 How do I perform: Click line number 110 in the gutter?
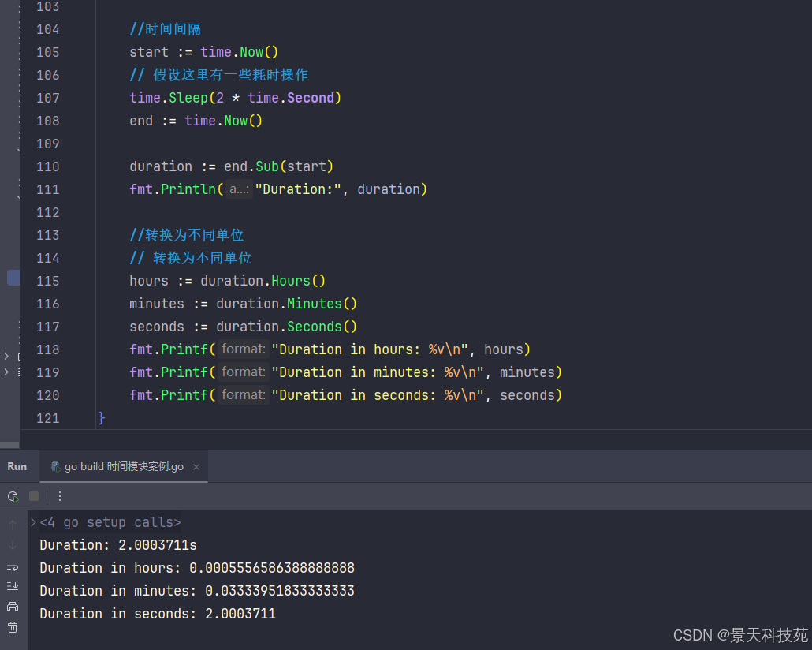point(47,166)
